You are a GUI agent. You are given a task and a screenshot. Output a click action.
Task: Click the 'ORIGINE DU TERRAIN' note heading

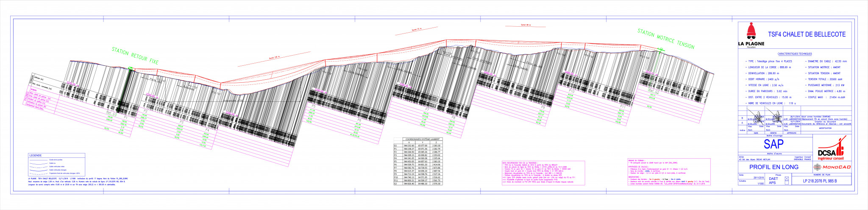pyautogui.click(x=637, y=160)
